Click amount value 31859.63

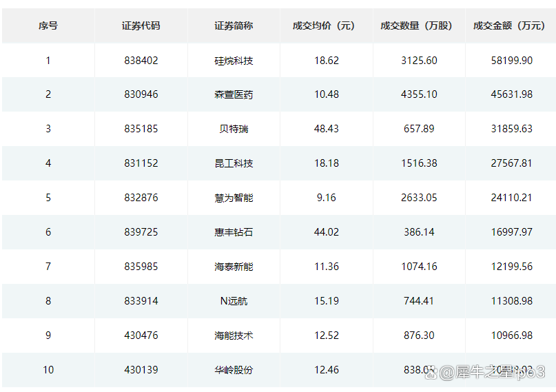pos(512,129)
